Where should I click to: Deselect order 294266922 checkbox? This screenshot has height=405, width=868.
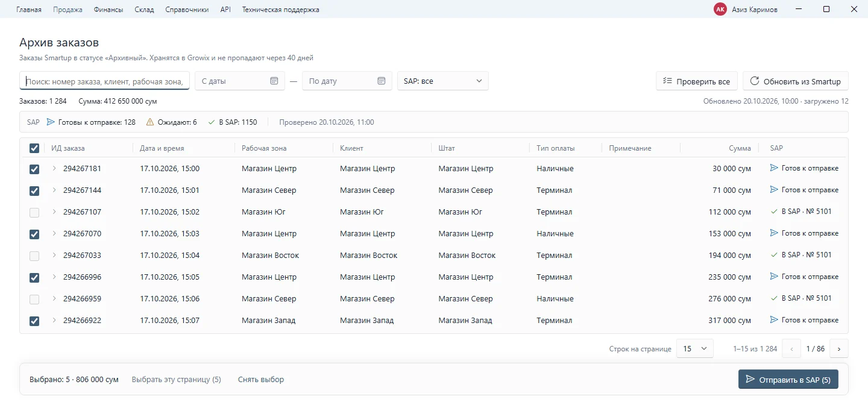point(34,321)
